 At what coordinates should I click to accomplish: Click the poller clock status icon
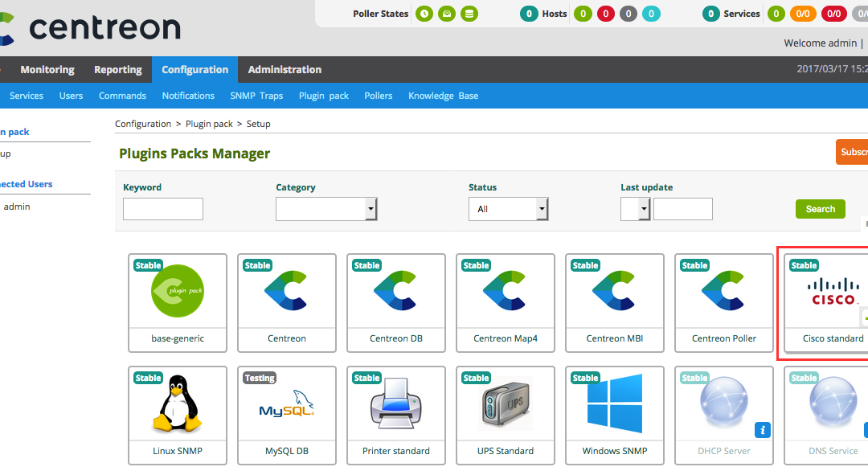pyautogui.click(x=424, y=14)
